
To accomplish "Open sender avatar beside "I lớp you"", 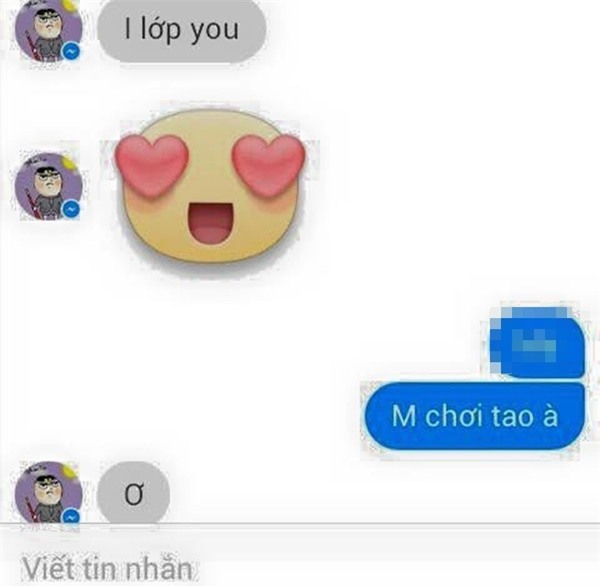I will tap(49, 29).
